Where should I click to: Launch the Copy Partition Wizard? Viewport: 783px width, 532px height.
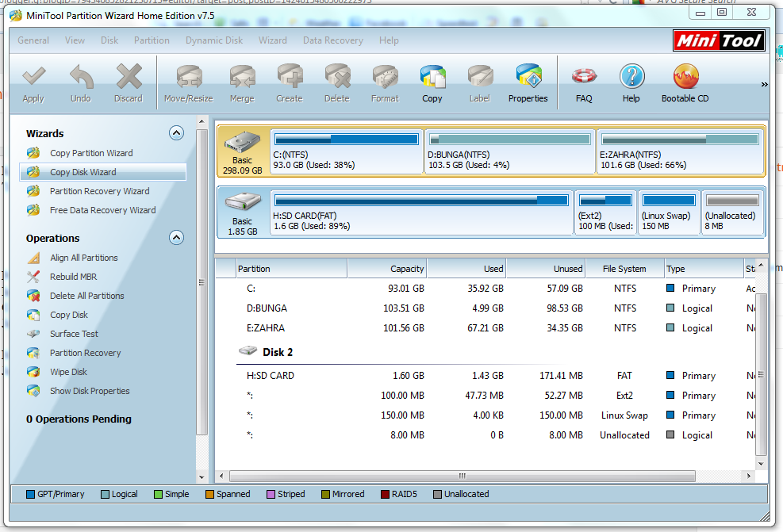click(x=91, y=153)
